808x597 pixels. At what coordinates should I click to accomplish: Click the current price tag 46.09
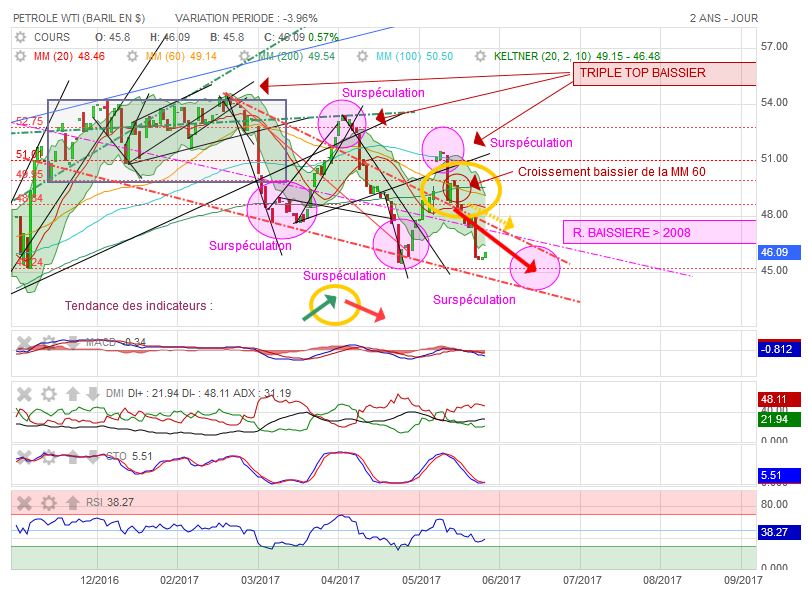(x=780, y=252)
